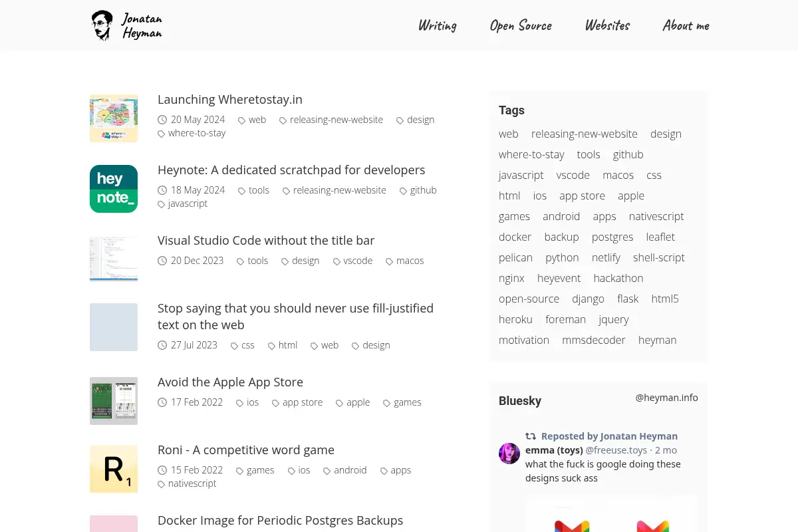
Task: Select the nativescript tag in Tags sidebar
Action: click(656, 216)
